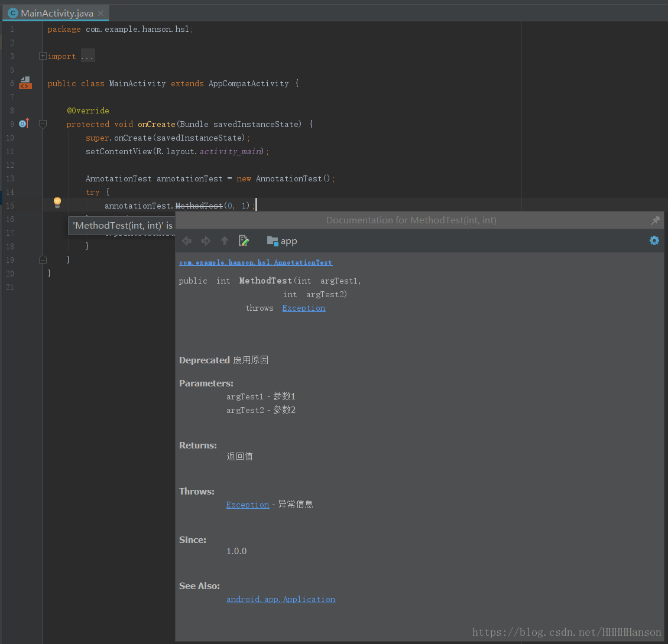Open documentation popup settings gear

click(x=654, y=240)
